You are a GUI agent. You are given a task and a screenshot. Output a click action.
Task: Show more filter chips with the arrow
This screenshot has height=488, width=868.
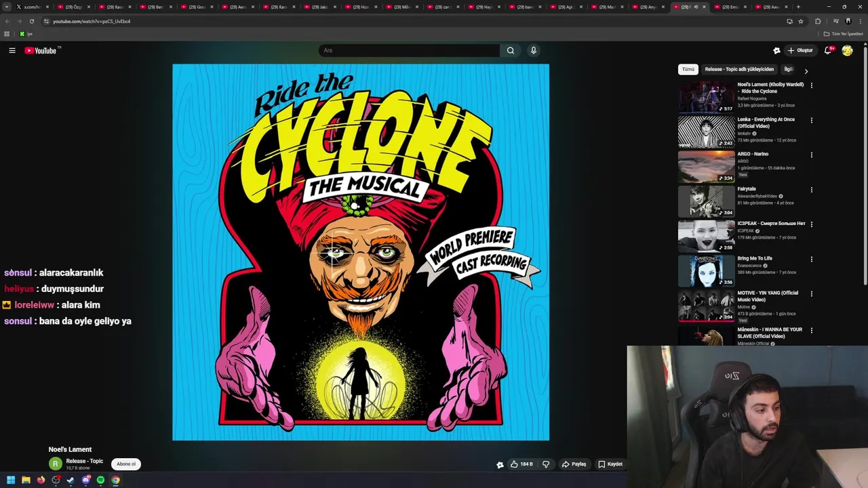[806, 70]
